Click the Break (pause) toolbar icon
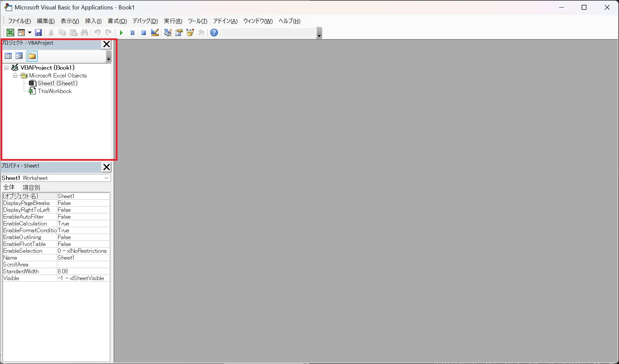 132,33
